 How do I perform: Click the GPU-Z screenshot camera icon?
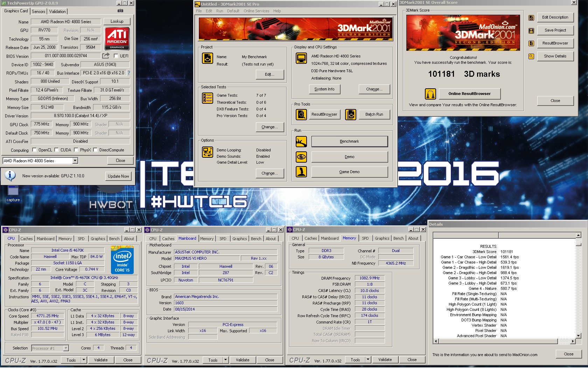click(x=120, y=11)
